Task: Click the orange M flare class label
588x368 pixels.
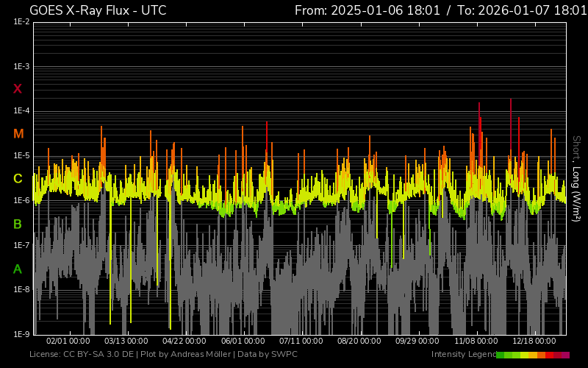Action: click(x=18, y=134)
